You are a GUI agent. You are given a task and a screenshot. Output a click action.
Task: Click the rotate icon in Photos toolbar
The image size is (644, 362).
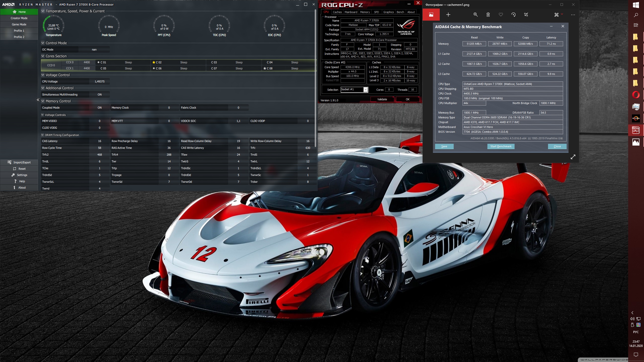(x=513, y=15)
